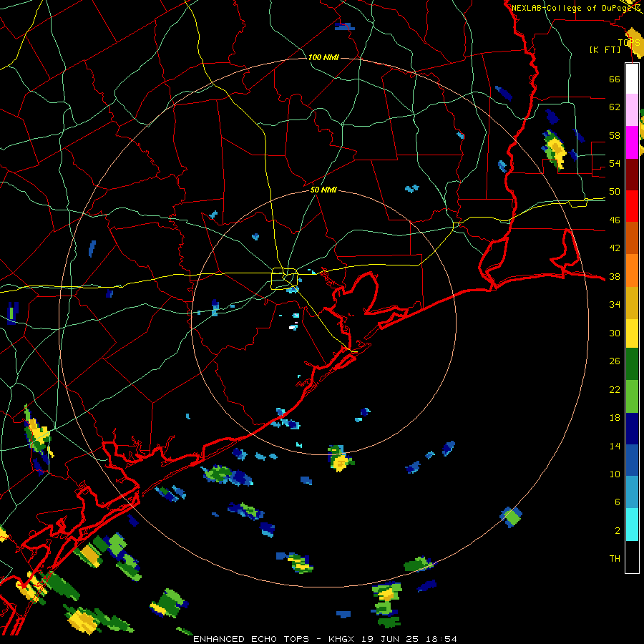This screenshot has width=644, height=644.
Task: Click the dark green swatch on the scale
Action: (632, 364)
